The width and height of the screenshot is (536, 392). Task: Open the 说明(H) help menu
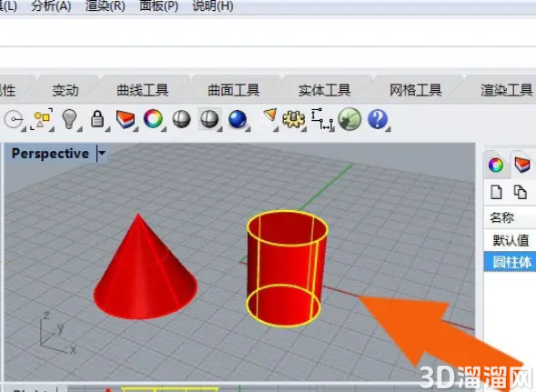point(213,5)
